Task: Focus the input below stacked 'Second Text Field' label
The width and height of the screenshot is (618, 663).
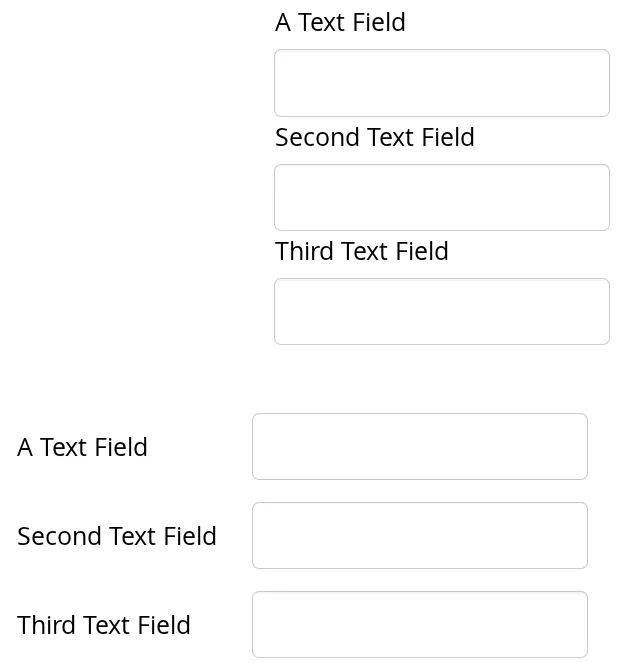Action: [x=441, y=198]
